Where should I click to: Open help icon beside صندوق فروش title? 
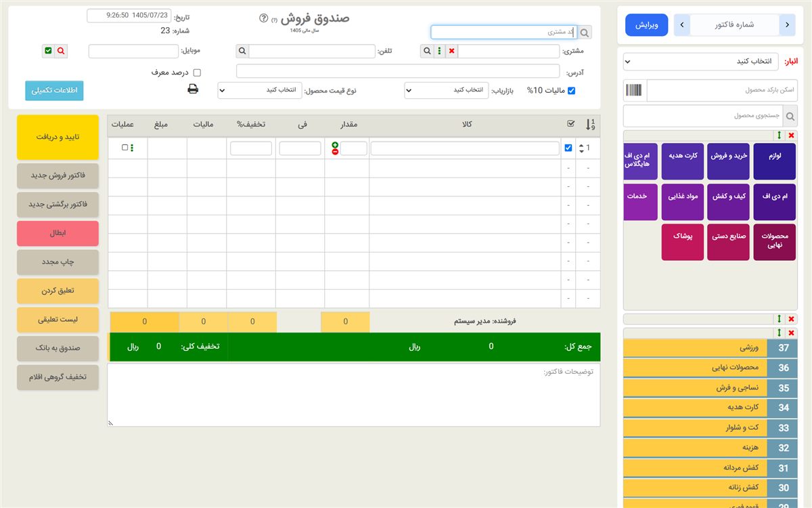pos(264,18)
